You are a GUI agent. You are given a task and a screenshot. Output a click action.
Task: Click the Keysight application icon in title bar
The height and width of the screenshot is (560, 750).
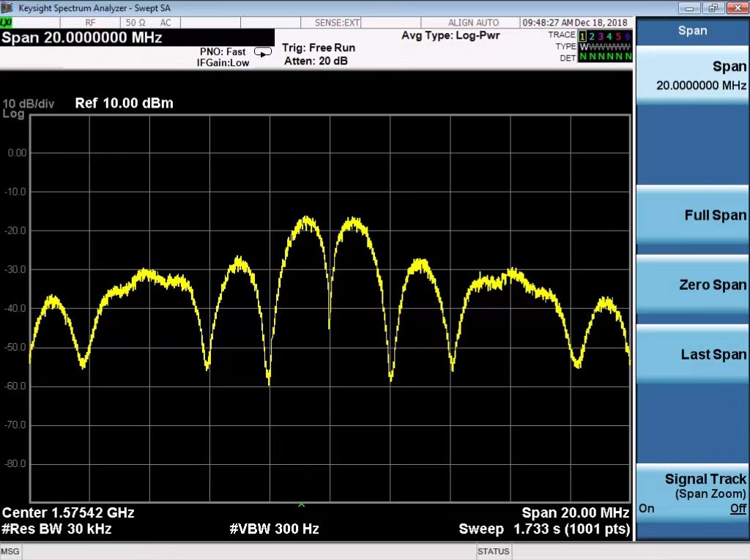pos(7,7)
